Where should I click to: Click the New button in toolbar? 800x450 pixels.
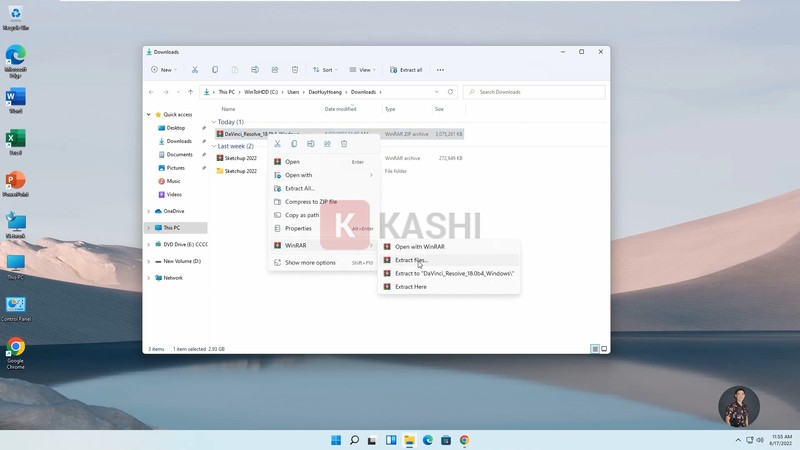coord(164,70)
